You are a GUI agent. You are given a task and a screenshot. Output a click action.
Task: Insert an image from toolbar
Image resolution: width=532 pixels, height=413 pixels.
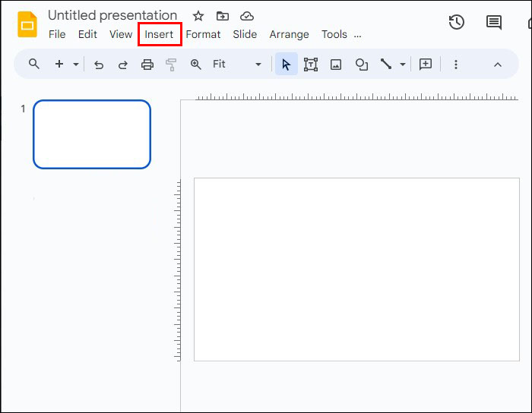pyautogui.click(x=336, y=65)
